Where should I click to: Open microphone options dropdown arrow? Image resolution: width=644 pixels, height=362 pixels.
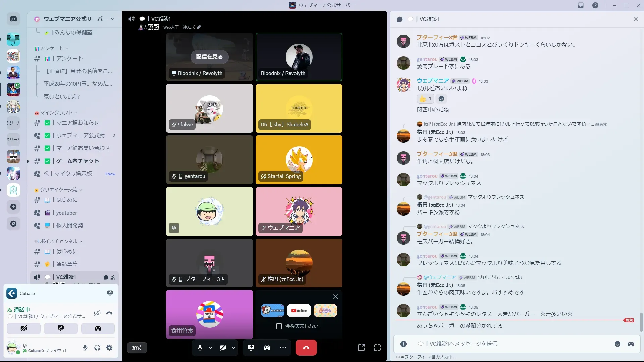point(210,348)
